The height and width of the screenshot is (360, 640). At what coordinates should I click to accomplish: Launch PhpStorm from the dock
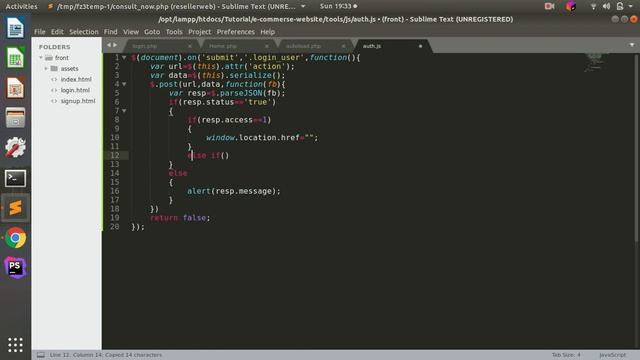(15, 268)
